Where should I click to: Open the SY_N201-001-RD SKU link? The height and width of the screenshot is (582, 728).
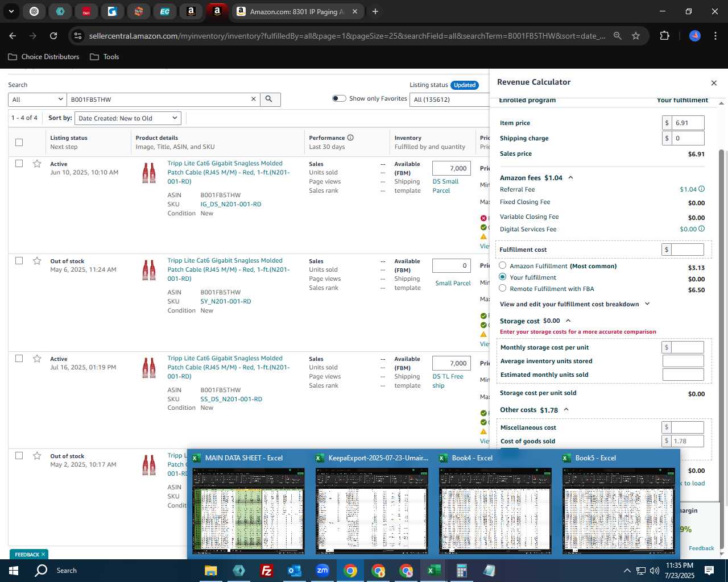(226, 301)
